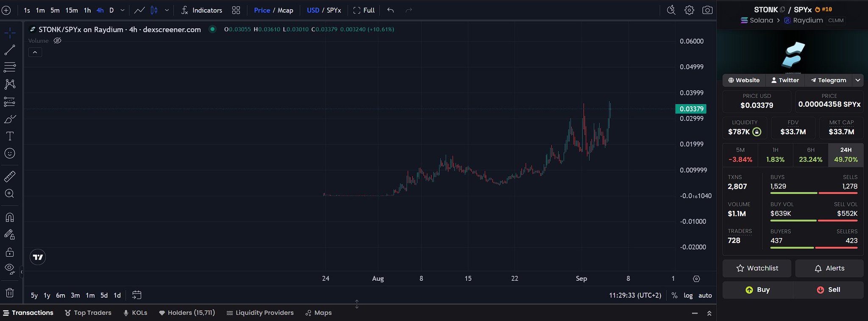Screen dimensions: 868x321
Task: Select the brush drawing tool
Action: click(x=10, y=119)
